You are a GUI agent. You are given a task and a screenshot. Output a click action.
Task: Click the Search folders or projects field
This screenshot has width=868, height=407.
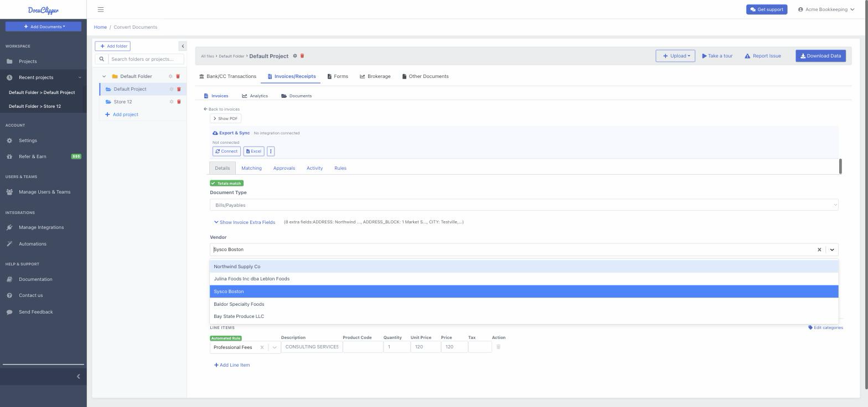pos(146,59)
